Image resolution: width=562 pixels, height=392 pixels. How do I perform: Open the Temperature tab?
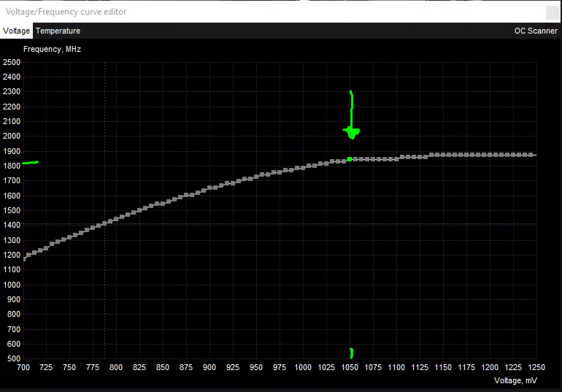[x=58, y=31]
